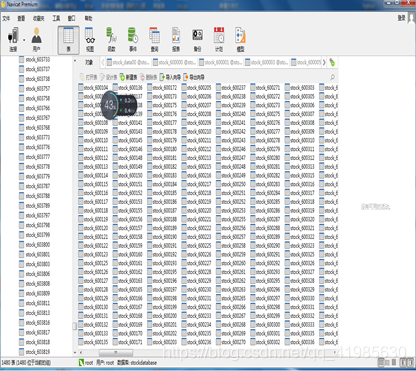The image size is (416, 371).
Task: Select table stock_600120 in object list
Action: [x=93, y=228]
